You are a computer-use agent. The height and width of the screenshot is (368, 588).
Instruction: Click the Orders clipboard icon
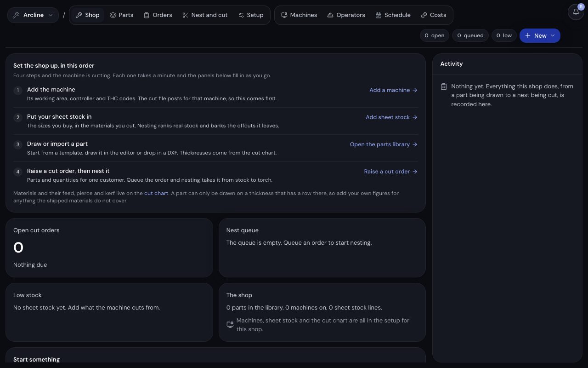click(x=147, y=15)
